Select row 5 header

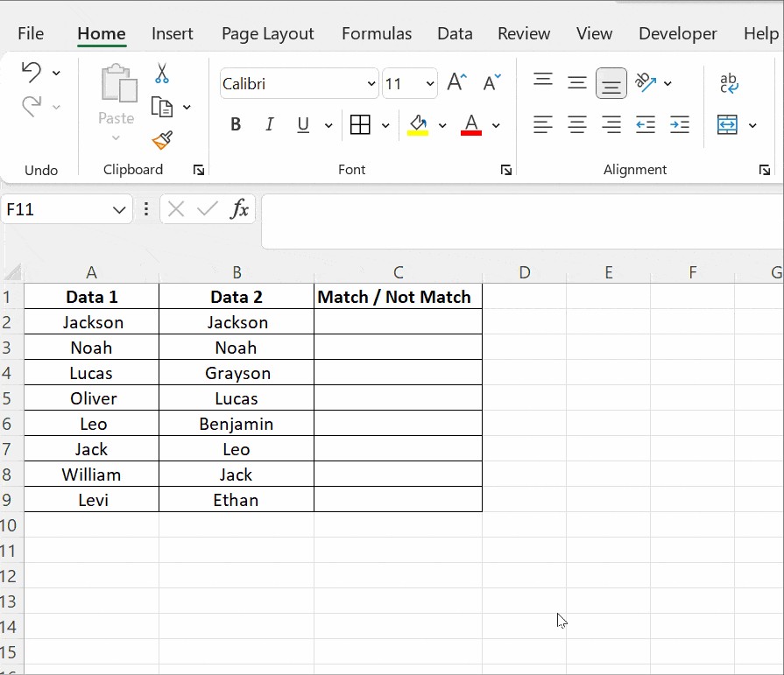click(x=11, y=398)
